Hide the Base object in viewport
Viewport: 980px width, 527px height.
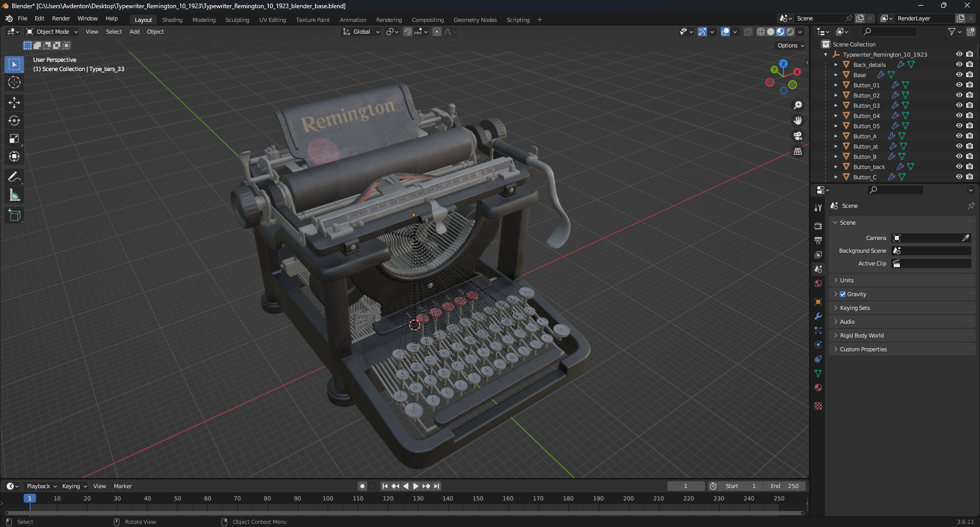click(x=959, y=75)
